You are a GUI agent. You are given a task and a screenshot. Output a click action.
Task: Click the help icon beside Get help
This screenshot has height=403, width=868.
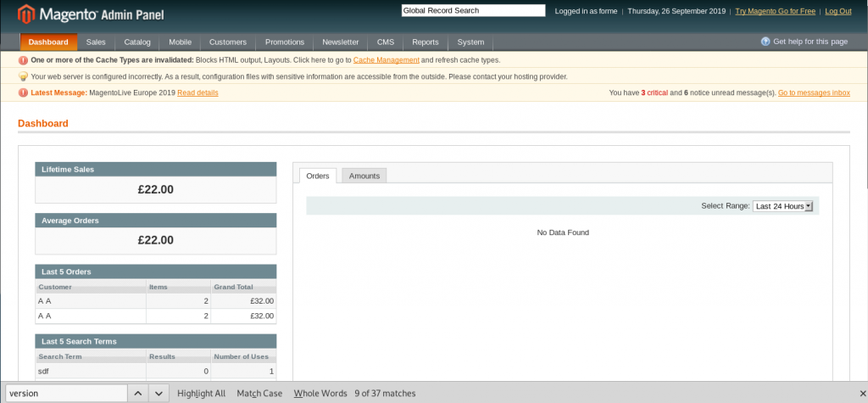[765, 42]
